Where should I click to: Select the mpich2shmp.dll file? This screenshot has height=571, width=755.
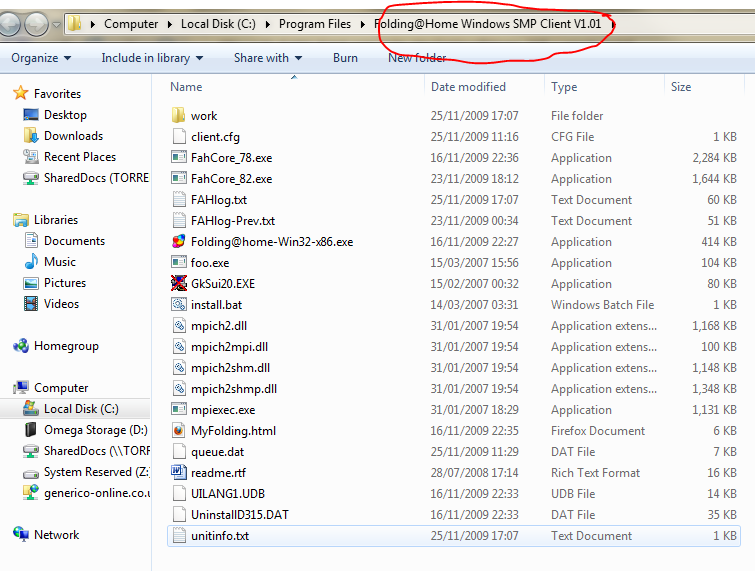pyautogui.click(x=234, y=389)
